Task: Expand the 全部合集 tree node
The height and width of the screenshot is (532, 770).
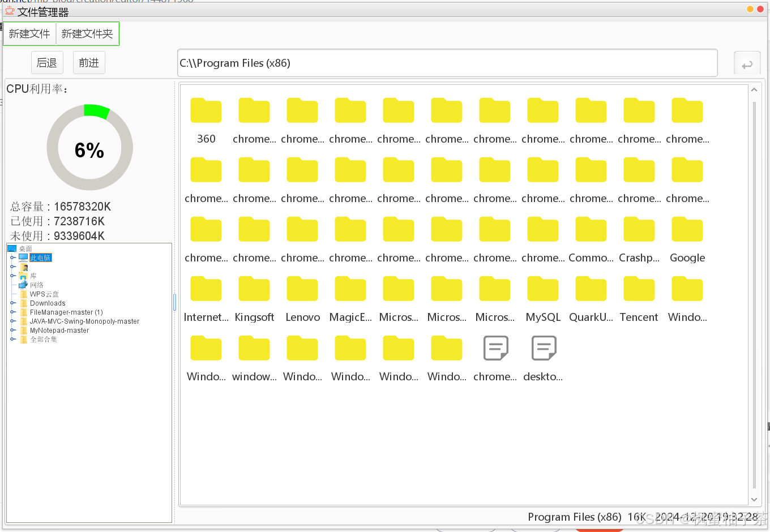Action: pyautogui.click(x=12, y=339)
